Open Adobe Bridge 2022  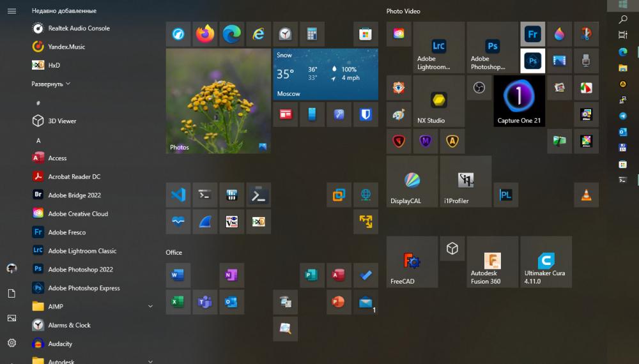[x=94, y=195]
